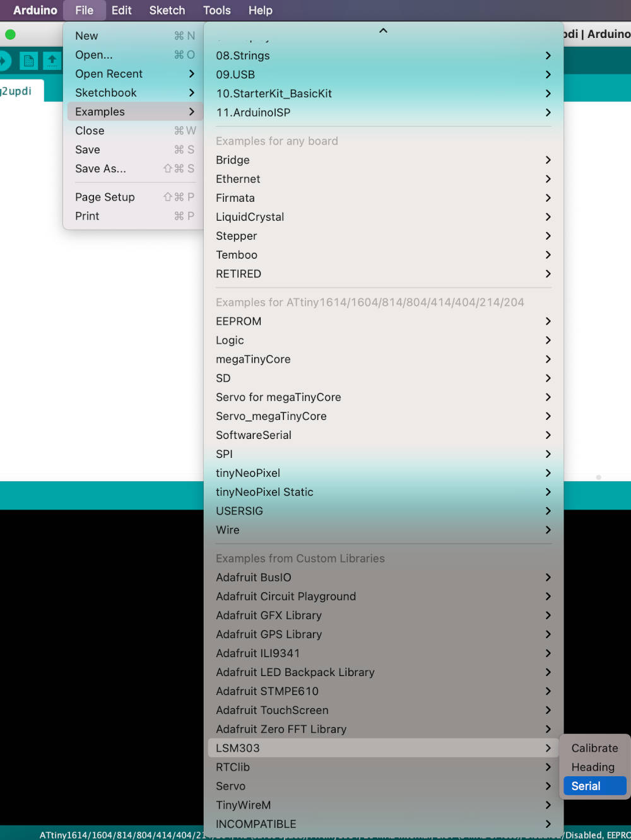Screen dimensions: 631x840
Task: Open the SPI examples submenu
Action: 383,453
